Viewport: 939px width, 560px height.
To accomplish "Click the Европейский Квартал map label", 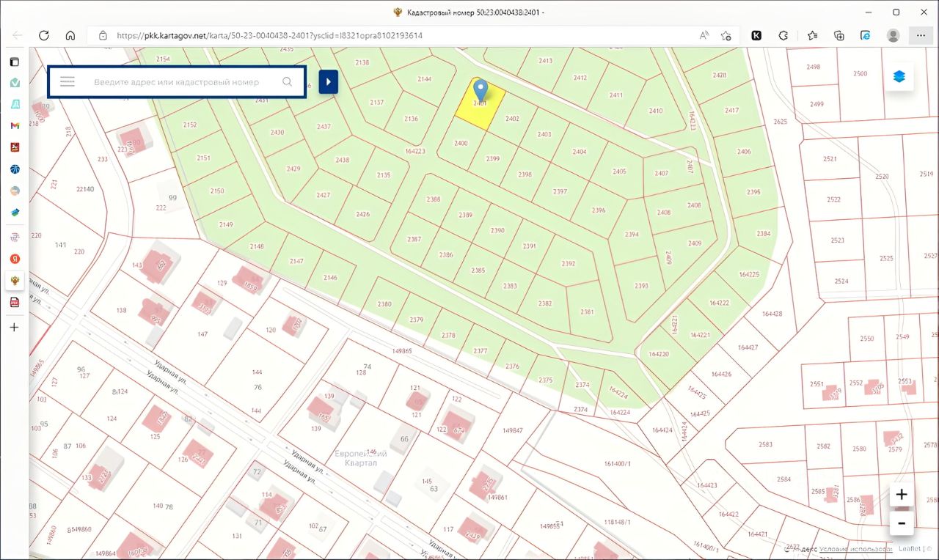I will coord(360,458).
